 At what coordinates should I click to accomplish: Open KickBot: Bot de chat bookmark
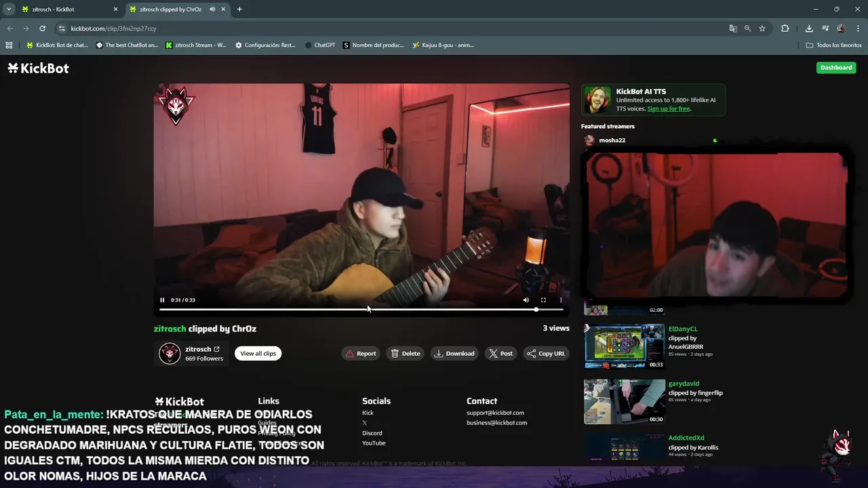point(57,45)
